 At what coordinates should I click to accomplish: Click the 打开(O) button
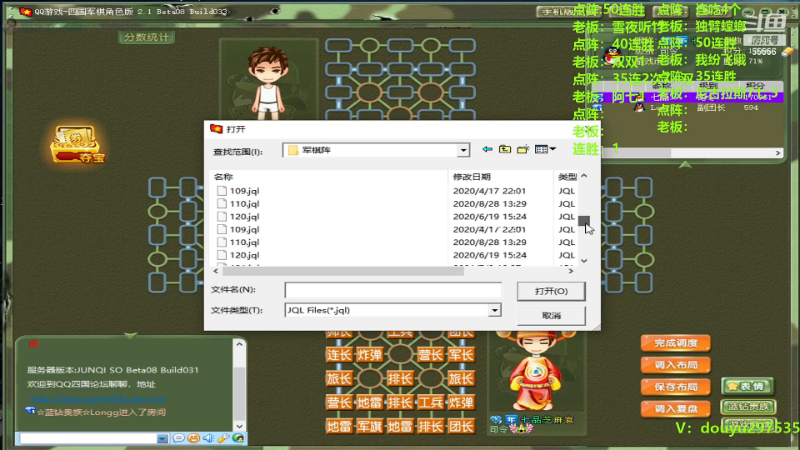[551, 291]
